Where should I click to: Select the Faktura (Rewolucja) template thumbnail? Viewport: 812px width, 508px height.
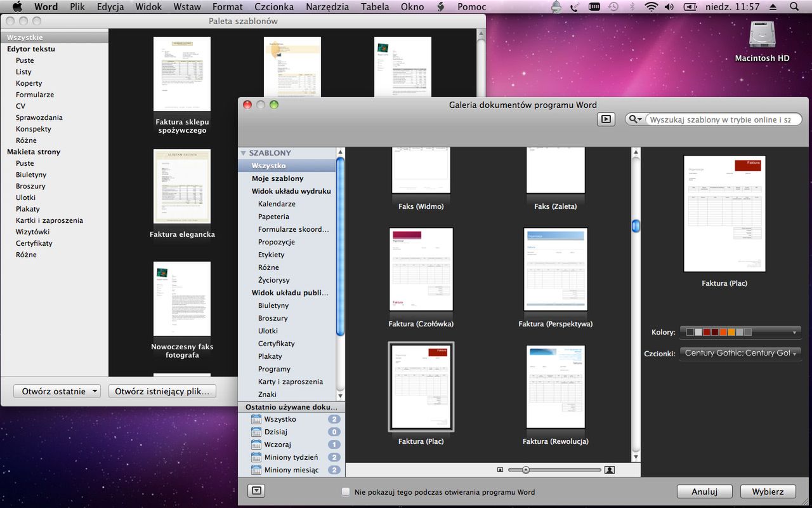coord(556,387)
